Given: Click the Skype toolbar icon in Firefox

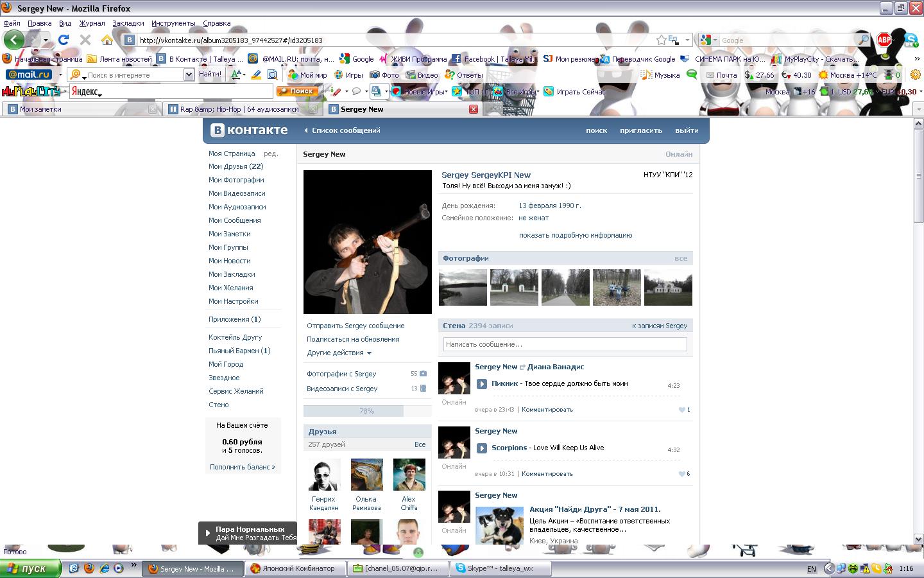Looking at the screenshot, I should click(x=911, y=40).
